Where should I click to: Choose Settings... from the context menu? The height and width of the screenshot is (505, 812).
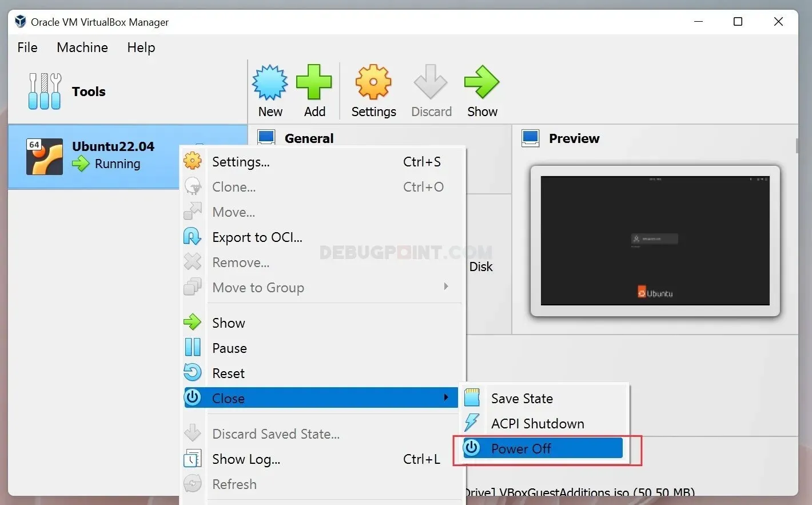click(x=322, y=162)
